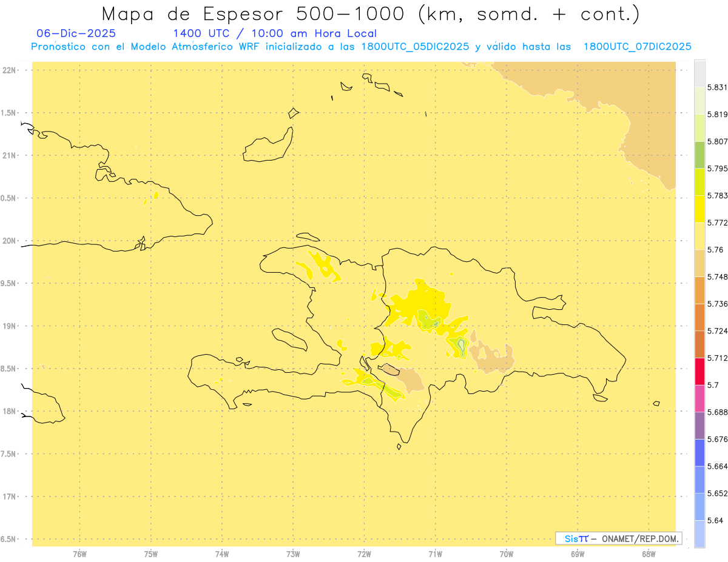Screen dimensions: 728x562
Task: Click the legend value '5.676'
Action: tap(718, 439)
